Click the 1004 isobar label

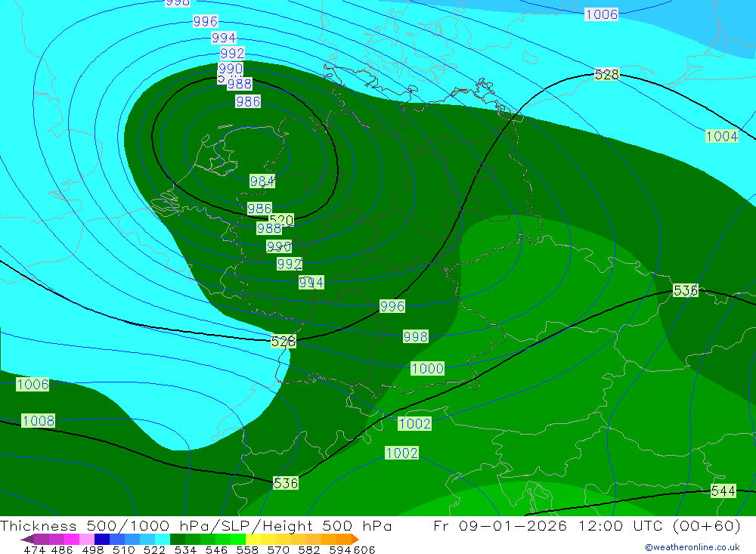pyautogui.click(x=722, y=136)
